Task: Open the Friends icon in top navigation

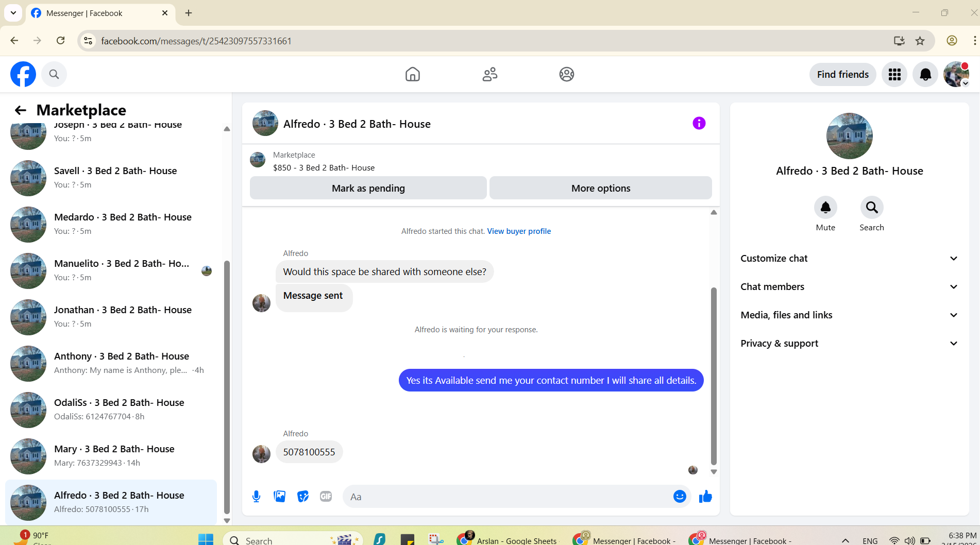Action: [489, 74]
